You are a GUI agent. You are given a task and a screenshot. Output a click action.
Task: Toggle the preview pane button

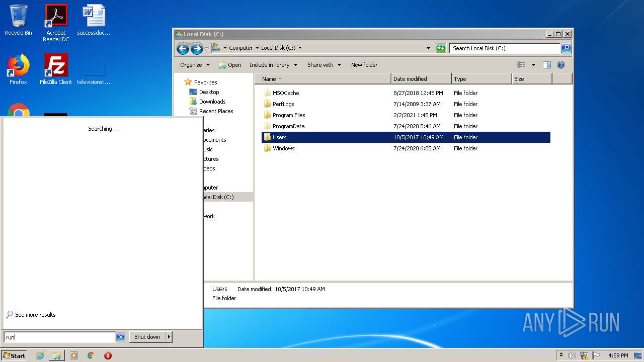[547, 65]
